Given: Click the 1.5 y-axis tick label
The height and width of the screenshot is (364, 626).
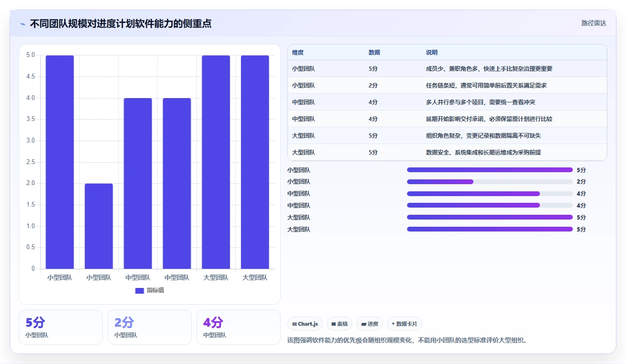Looking at the screenshot, I should (x=30, y=205).
